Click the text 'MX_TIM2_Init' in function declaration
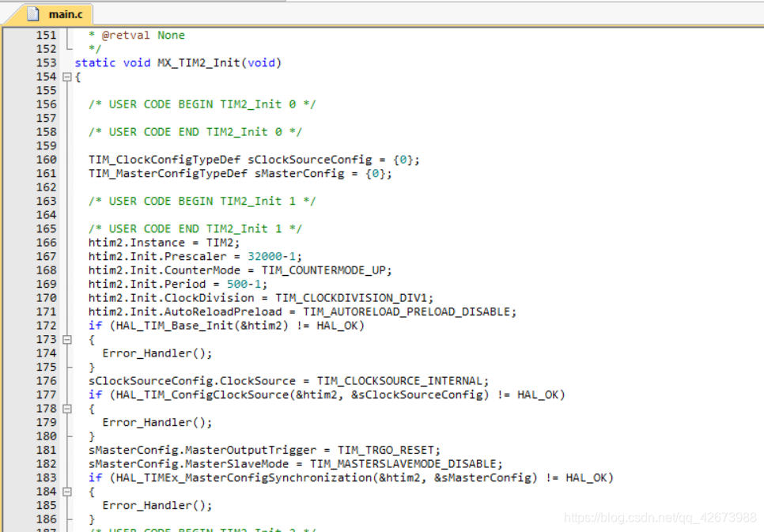The width and height of the screenshot is (764, 532). tap(199, 63)
